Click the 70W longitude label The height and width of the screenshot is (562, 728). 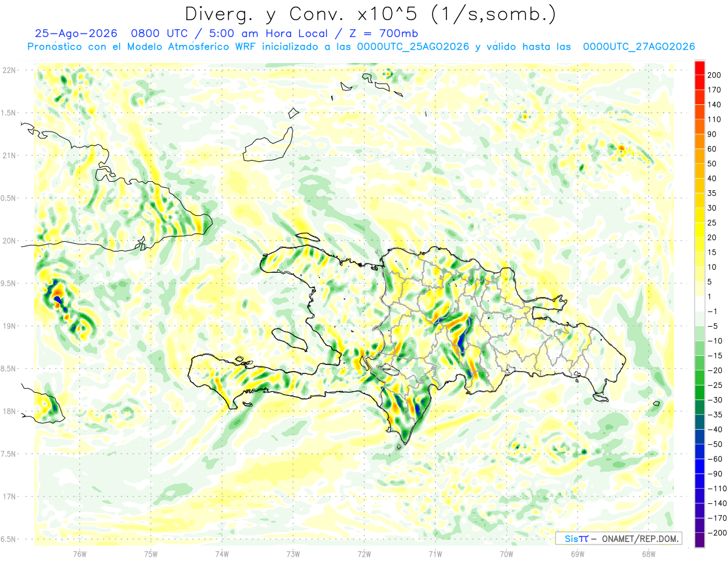tap(506, 554)
